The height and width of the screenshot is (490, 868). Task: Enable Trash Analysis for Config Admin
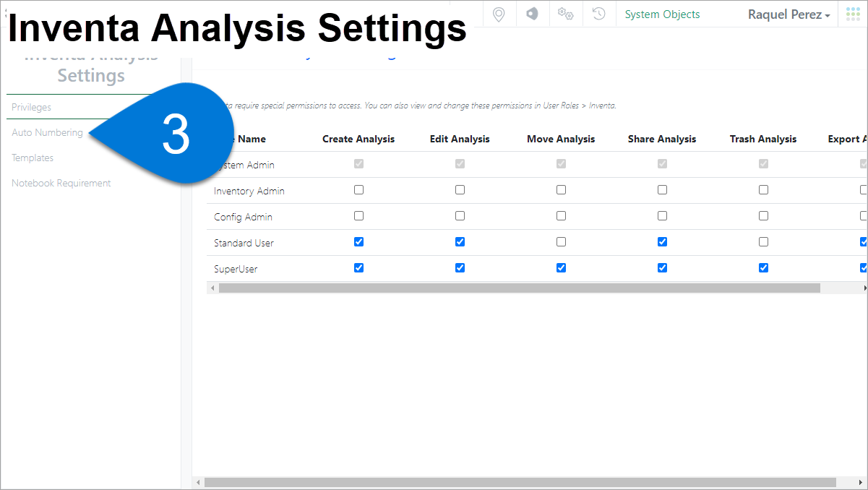coord(763,216)
